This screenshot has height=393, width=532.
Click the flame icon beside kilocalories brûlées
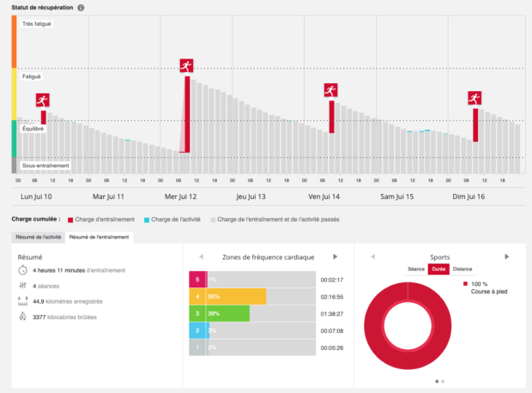(x=22, y=317)
